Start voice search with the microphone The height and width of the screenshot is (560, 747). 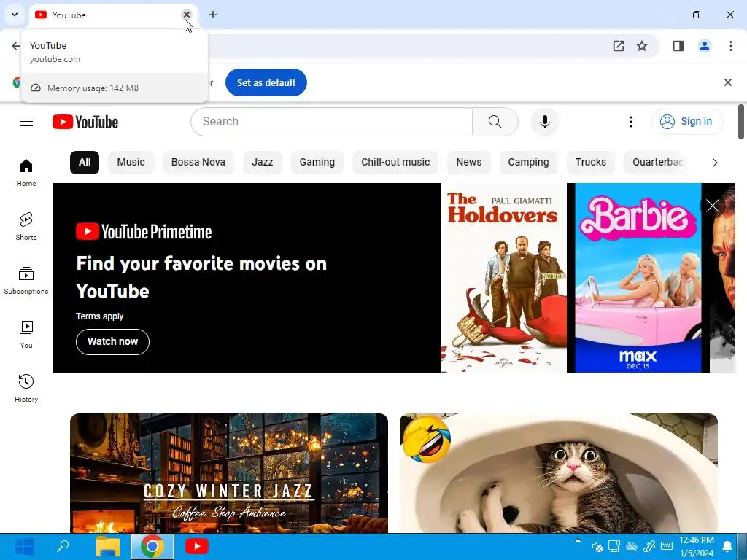[x=544, y=122]
